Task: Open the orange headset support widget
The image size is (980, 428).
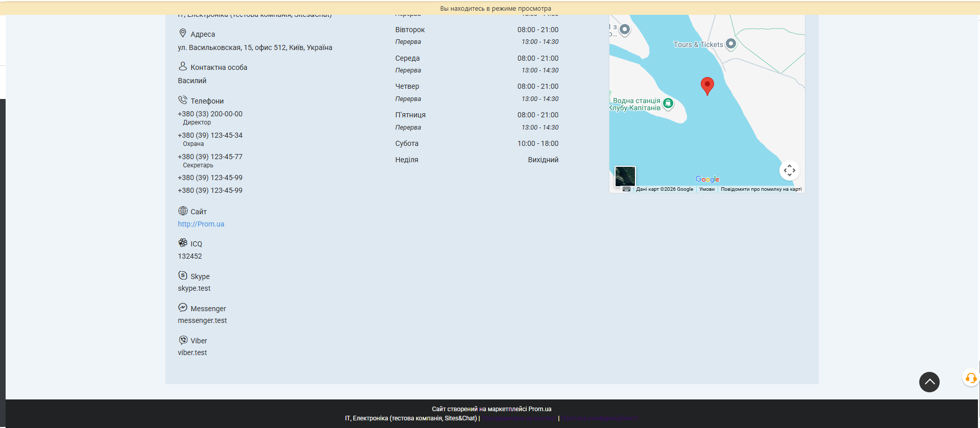Action: [970, 378]
